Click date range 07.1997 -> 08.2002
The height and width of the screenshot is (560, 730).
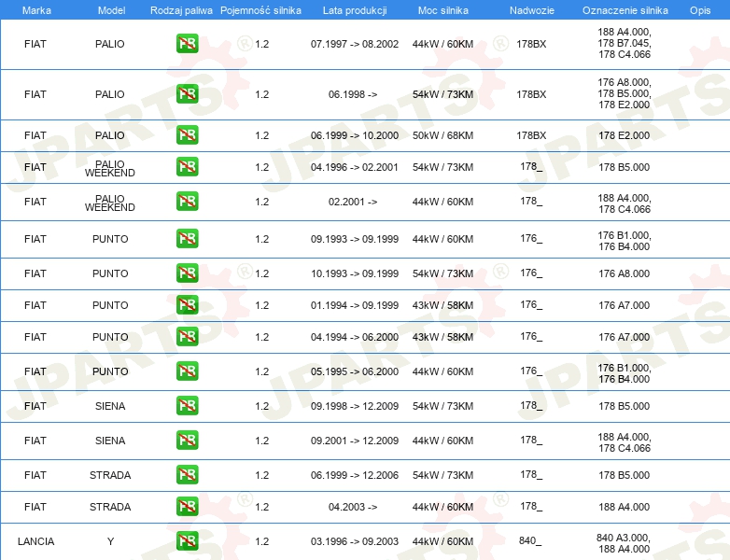click(355, 44)
